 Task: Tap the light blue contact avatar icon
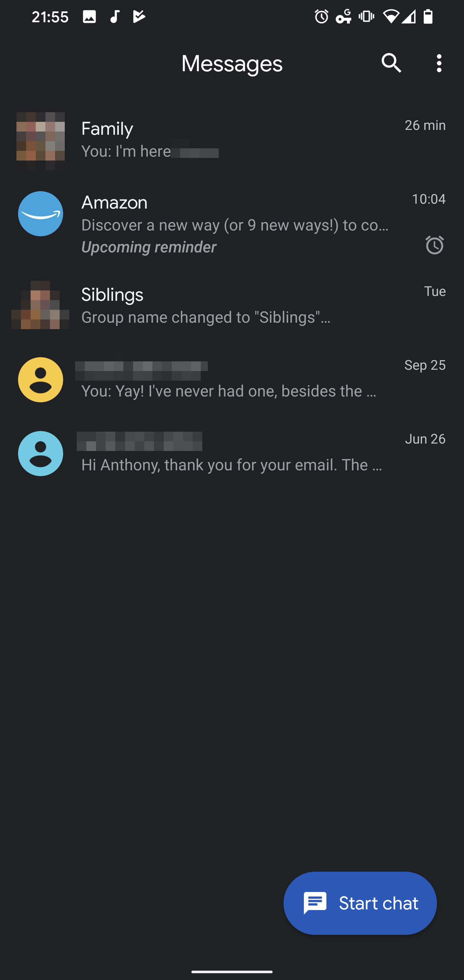(x=41, y=454)
